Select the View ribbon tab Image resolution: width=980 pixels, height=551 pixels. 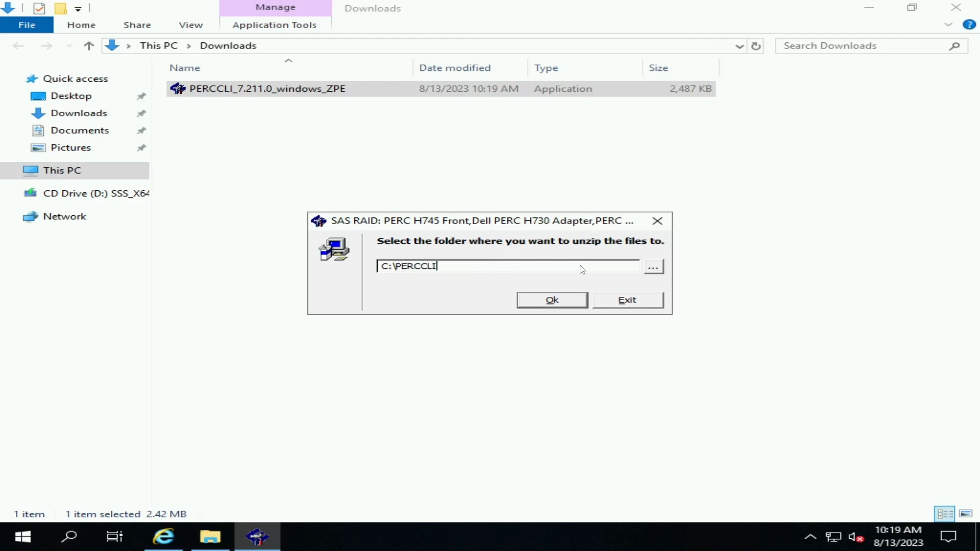[190, 25]
